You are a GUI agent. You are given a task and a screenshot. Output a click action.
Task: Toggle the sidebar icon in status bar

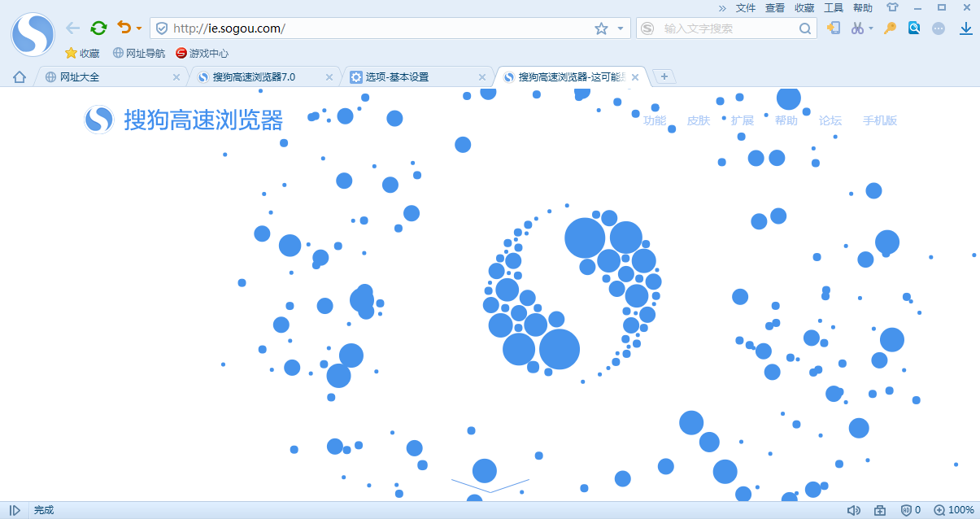[15, 510]
